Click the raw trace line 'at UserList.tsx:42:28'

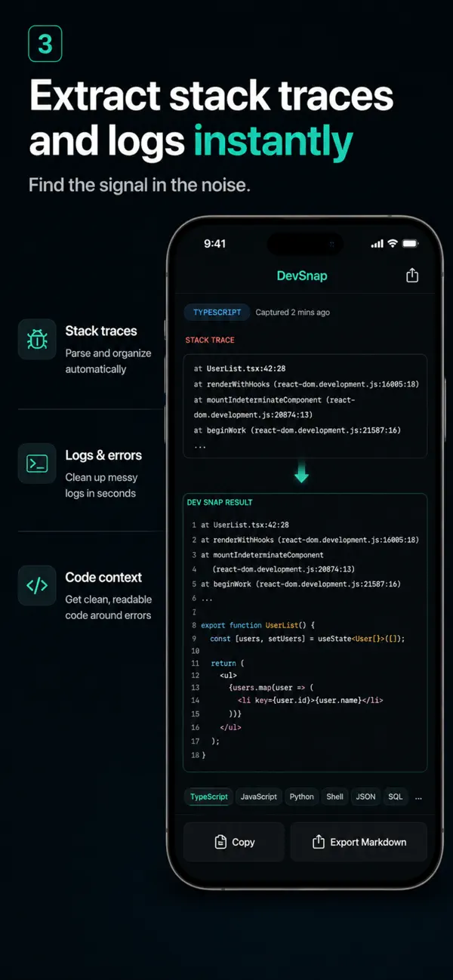coord(242,369)
